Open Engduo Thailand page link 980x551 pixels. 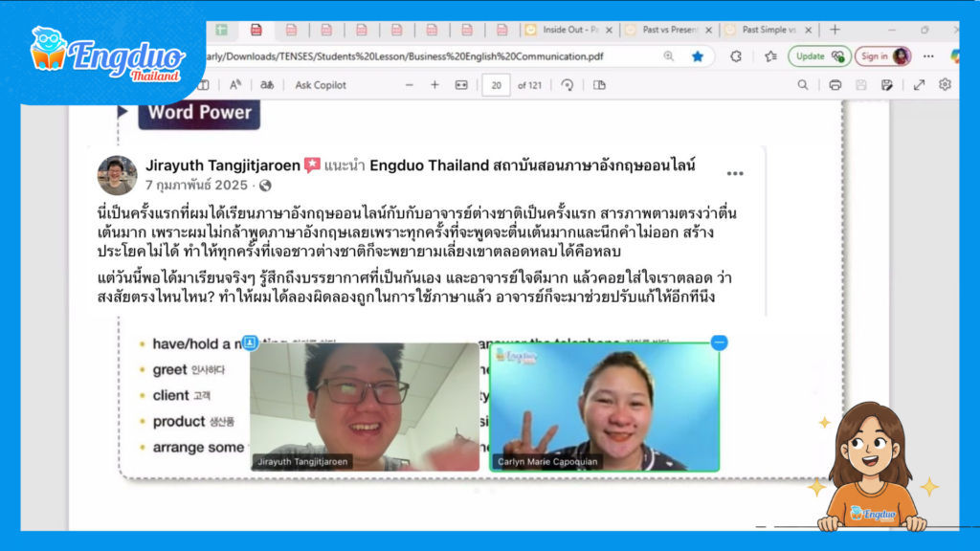532,165
